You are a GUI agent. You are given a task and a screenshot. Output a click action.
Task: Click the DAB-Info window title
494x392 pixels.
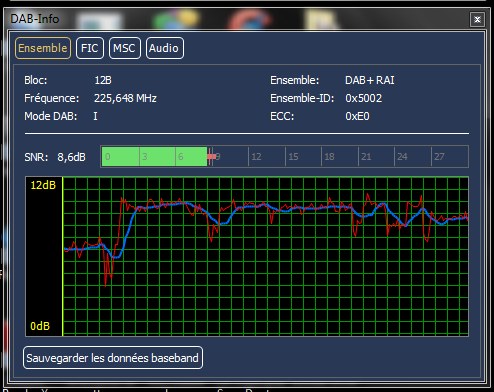35,19
